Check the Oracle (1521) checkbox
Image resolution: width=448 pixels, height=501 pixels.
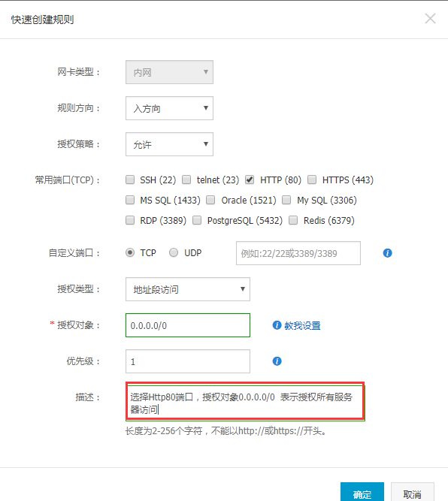(210, 200)
